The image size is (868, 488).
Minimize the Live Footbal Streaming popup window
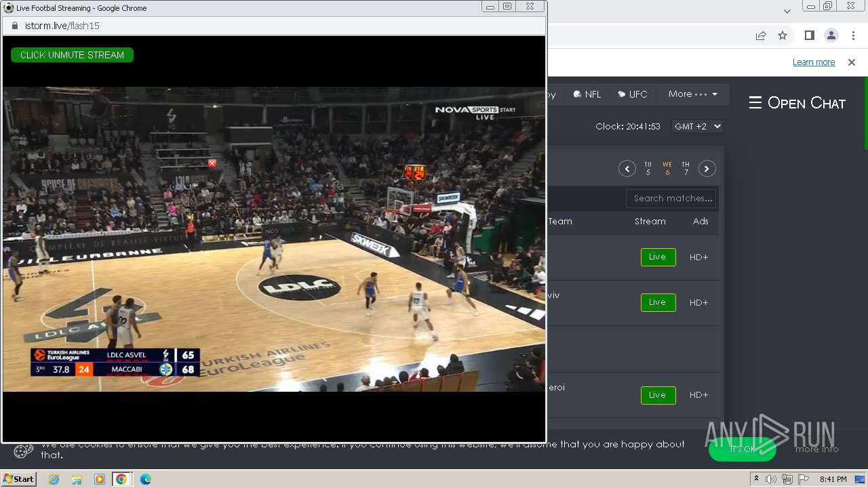[490, 7]
